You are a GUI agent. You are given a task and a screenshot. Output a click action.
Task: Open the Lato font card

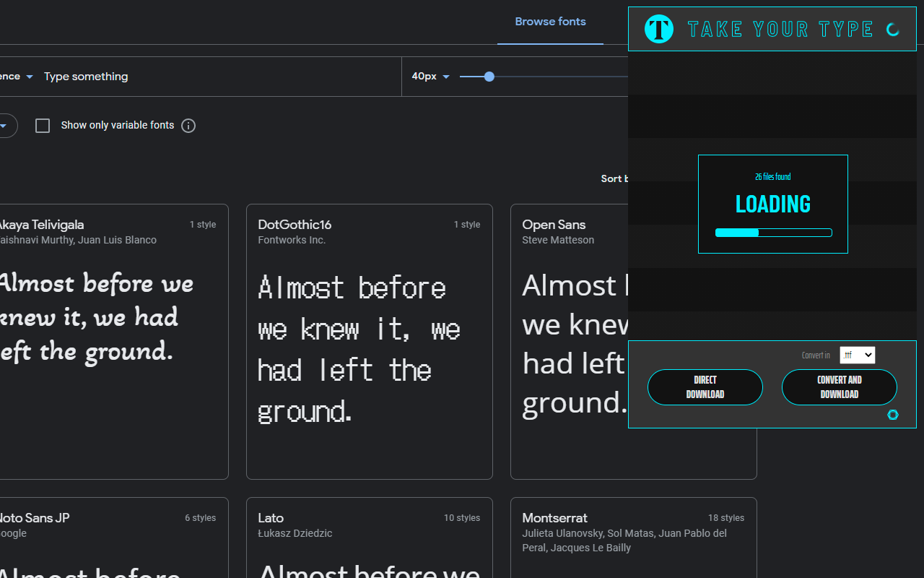[x=370, y=538]
